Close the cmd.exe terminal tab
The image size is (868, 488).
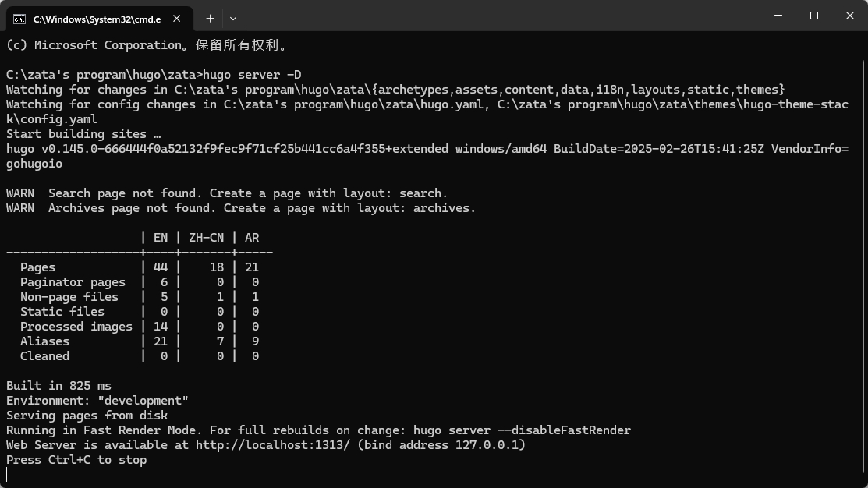tap(176, 19)
